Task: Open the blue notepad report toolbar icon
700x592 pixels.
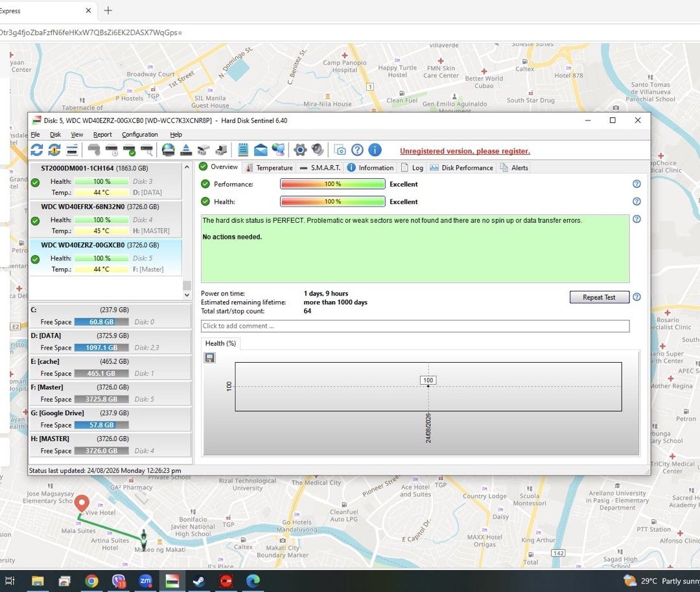Action: coord(243,150)
